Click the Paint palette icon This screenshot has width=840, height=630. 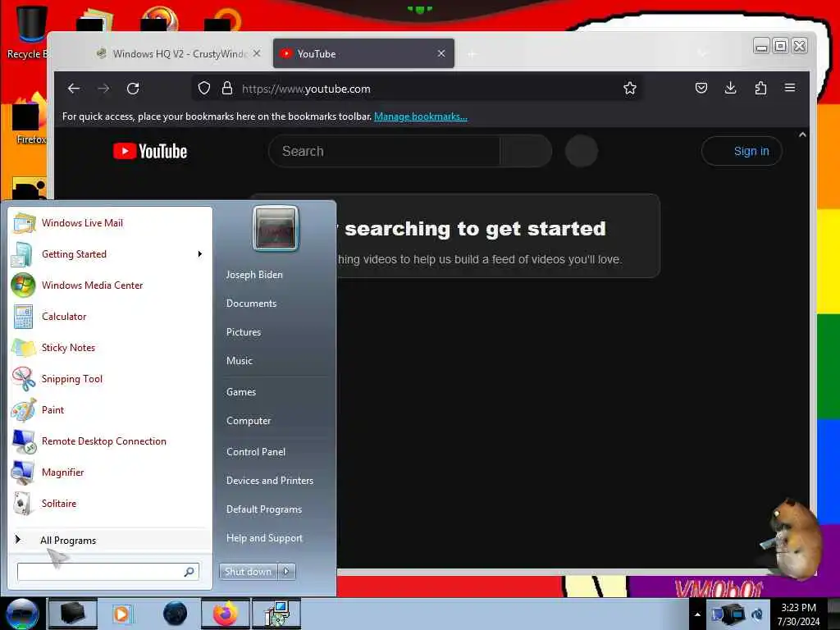[x=24, y=410]
